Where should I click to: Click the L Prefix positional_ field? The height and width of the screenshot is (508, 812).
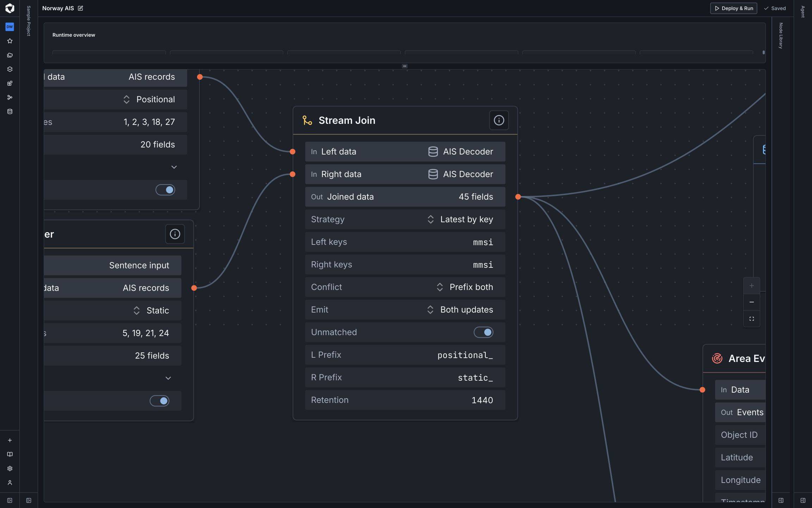coord(405,355)
